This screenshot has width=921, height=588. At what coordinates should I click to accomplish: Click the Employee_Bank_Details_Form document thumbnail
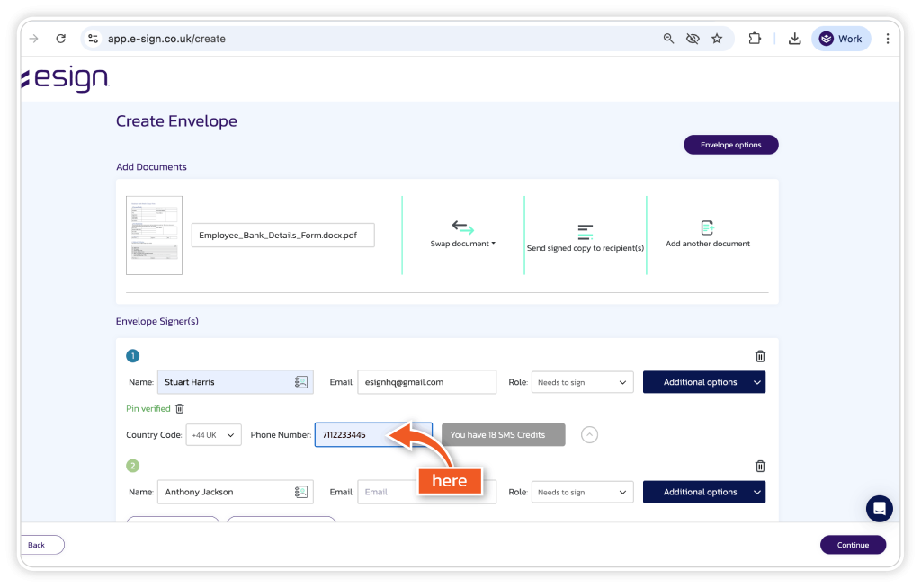point(154,236)
